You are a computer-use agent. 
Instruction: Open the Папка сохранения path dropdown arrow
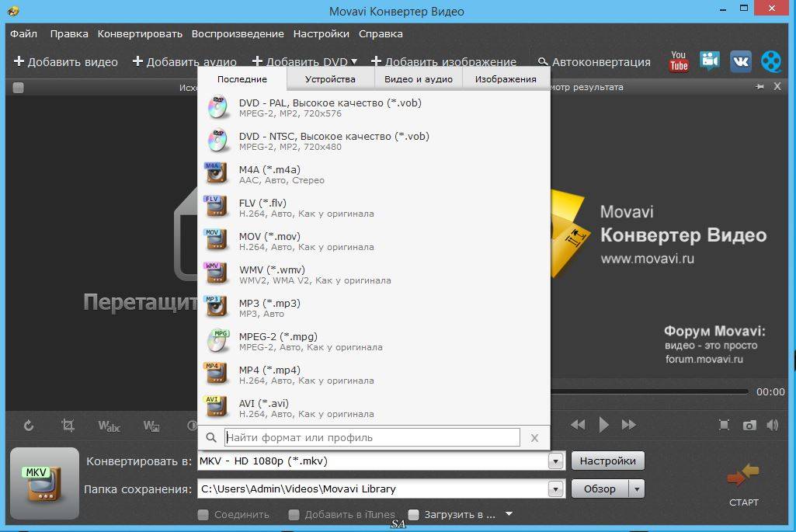tap(556, 489)
